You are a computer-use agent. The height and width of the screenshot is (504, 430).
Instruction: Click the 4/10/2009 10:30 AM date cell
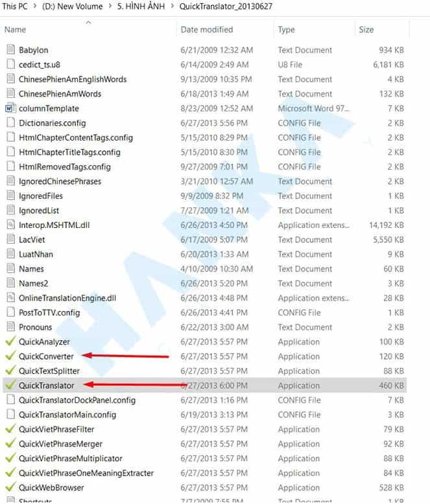[x=217, y=269]
